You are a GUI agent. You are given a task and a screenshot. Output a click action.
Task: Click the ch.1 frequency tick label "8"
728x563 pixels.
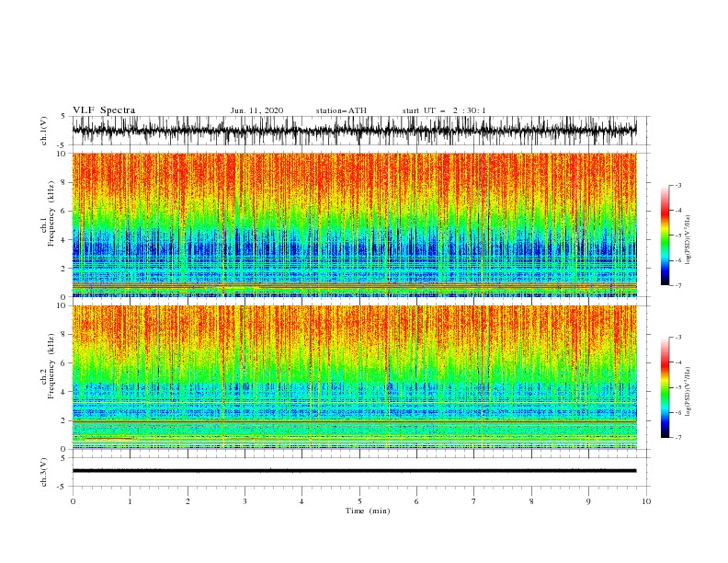pos(64,182)
